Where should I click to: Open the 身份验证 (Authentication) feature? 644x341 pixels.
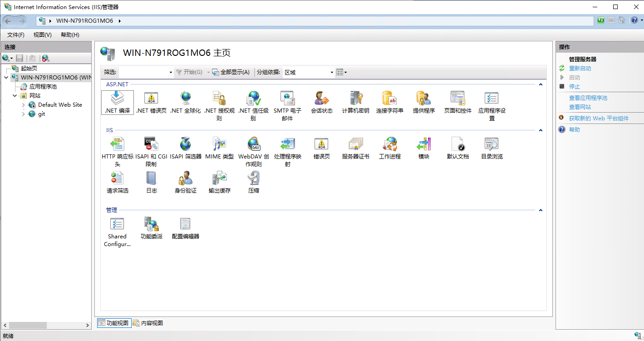pyautogui.click(x=185, y=181)
